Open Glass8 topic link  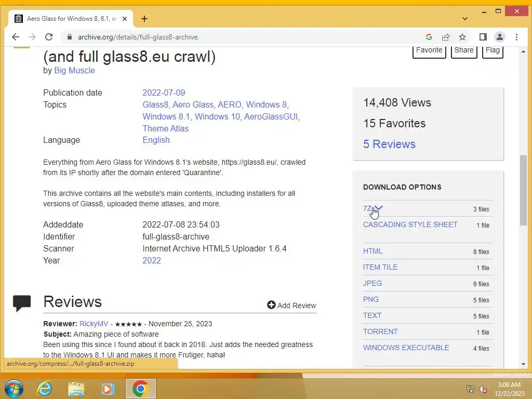(155, 104)
